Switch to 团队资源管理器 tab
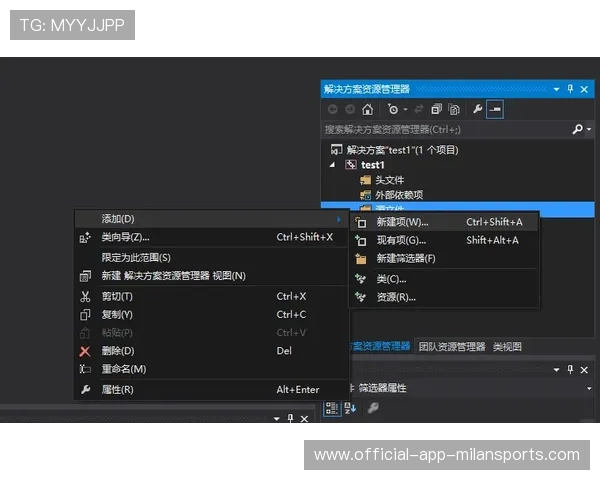600x480 pixels. (452, 347)
